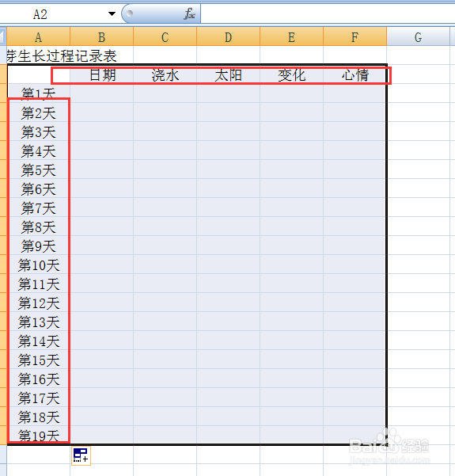Select the cell 第2天
Image resolution: width=455 pixels, height=476 pixels.
(38, 112)
